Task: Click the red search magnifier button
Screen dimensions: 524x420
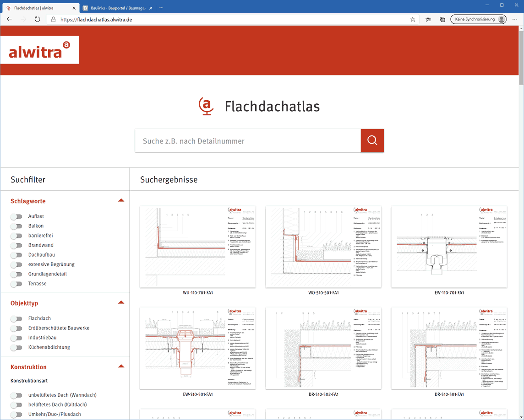Action: (x=372, y=140)
